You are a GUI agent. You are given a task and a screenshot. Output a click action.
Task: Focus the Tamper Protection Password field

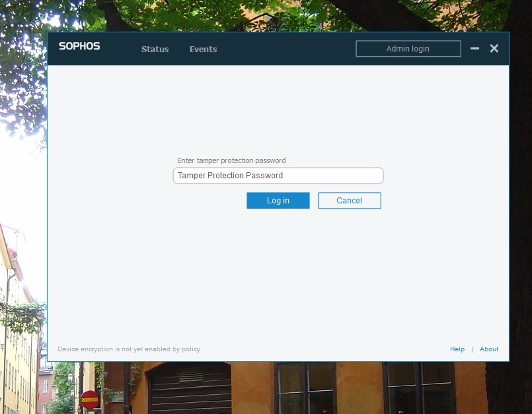pos(278,175)
